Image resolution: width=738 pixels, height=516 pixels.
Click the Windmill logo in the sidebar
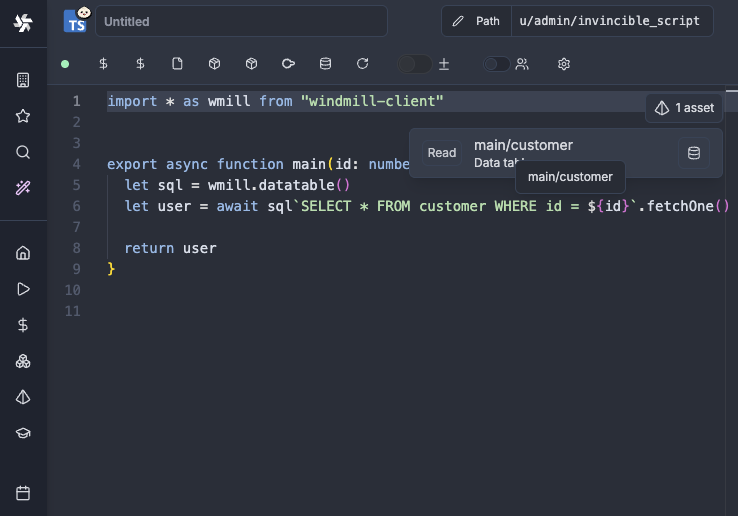pyautogui.click(x=23, y=24)
